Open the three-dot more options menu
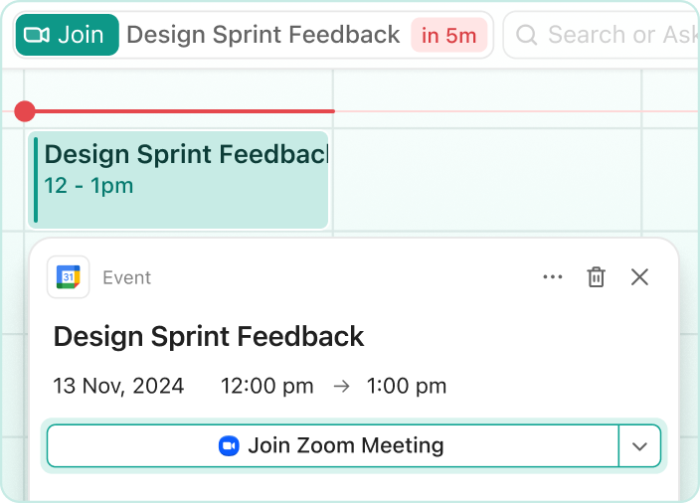The width and height of the screenshot is (700, 503). (552, 277)
